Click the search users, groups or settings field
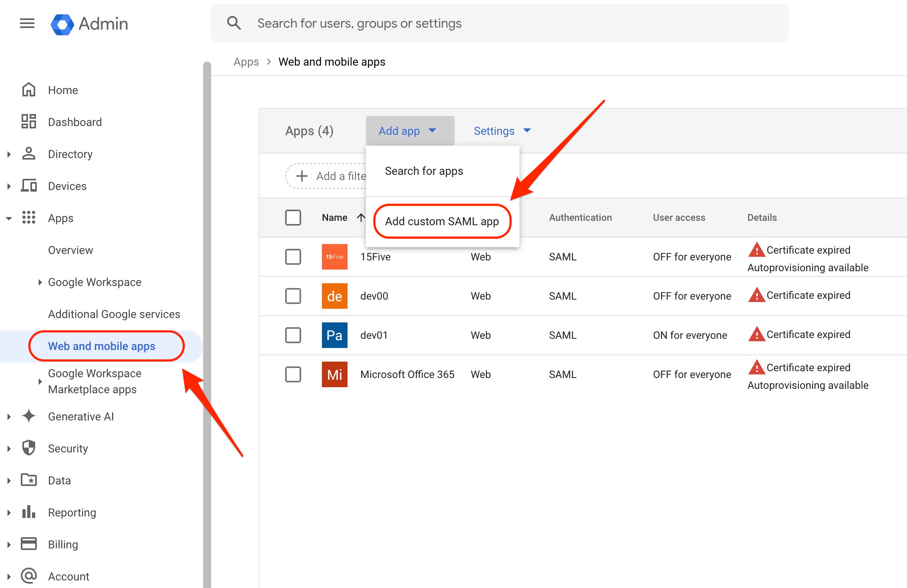Viewport: 907px width, 588px height. pos(499,23)
